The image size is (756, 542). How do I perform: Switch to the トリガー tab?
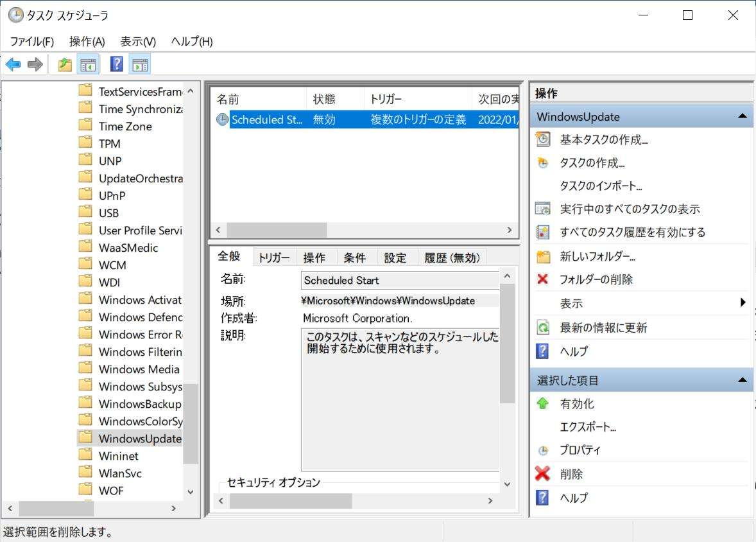tap(274, 258)
